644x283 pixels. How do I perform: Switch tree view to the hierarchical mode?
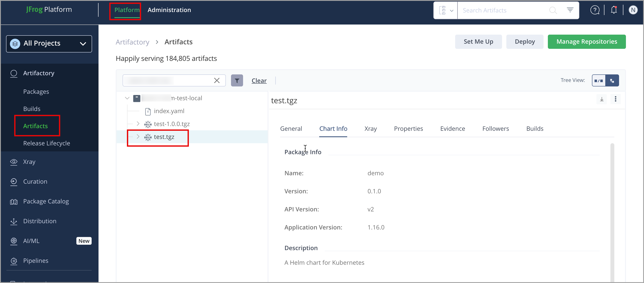612,80
